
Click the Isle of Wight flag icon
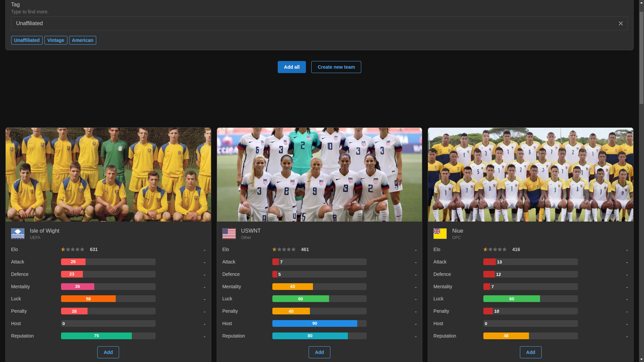[17, 234]
